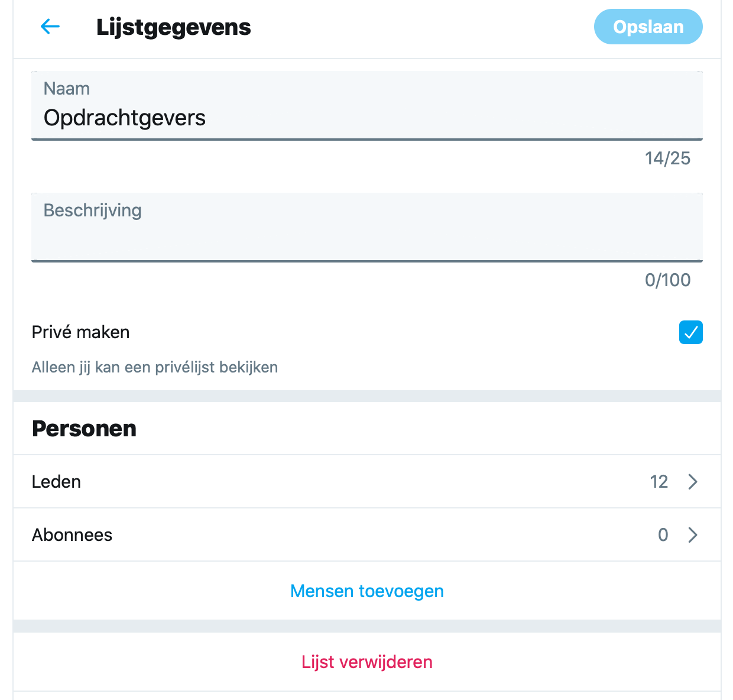733x700 pixels.
Task: Open the Abonnees row
Action: click(x=367, y=535)
